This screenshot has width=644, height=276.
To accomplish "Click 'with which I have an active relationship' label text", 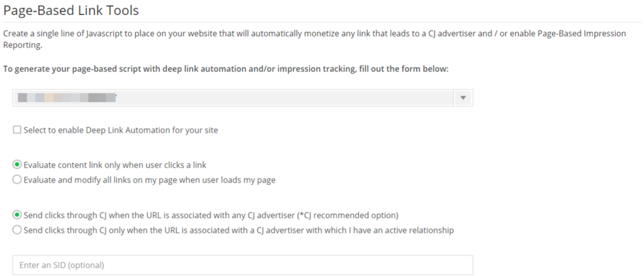I will [x=377, y=230].
